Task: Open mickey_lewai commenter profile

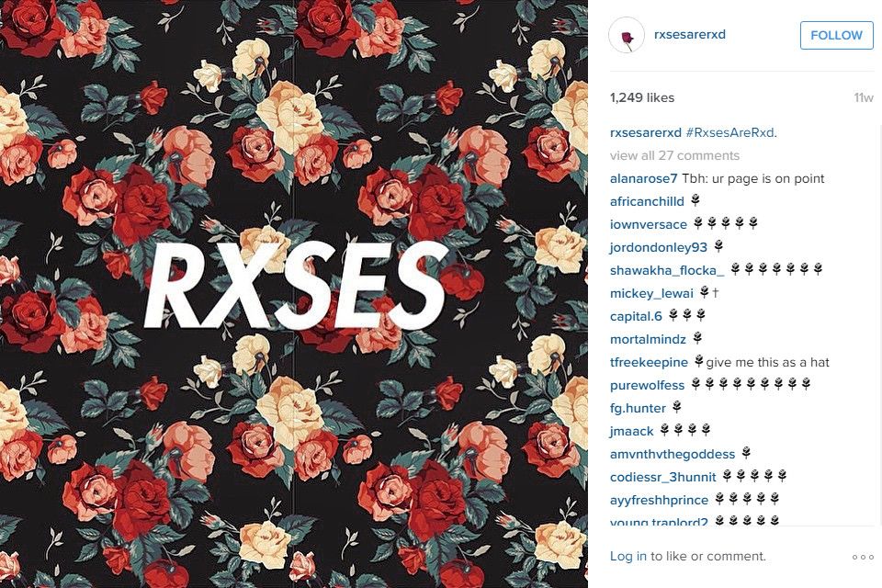Action: (651, 294)
